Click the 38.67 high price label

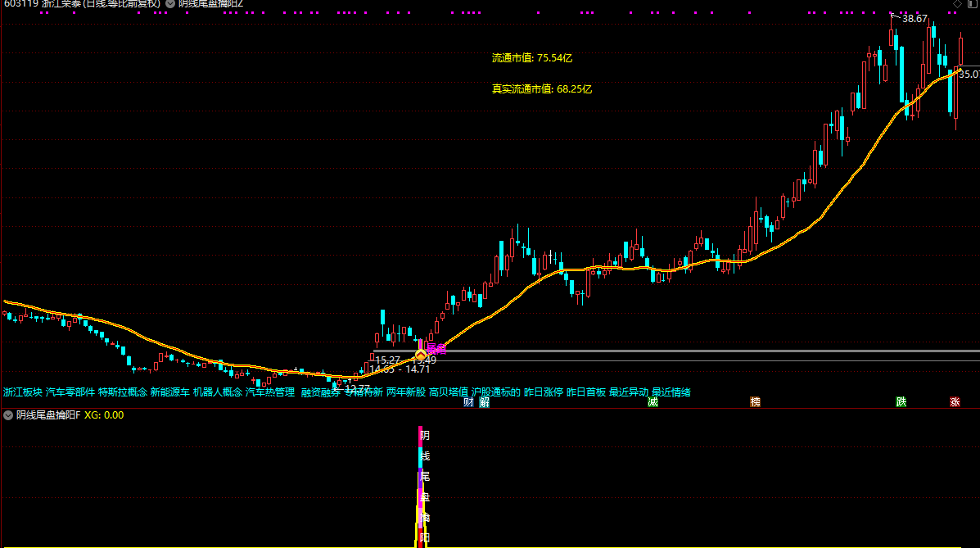(x=915, y=19)
